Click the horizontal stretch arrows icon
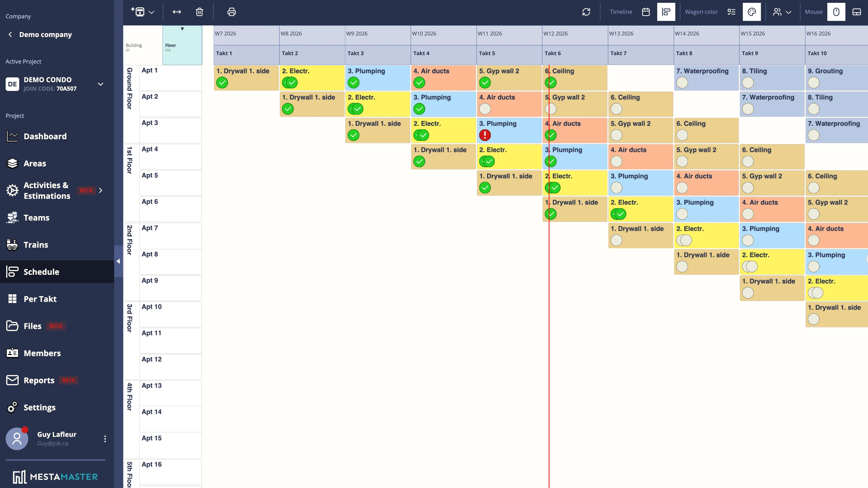 tap(177, 12)
